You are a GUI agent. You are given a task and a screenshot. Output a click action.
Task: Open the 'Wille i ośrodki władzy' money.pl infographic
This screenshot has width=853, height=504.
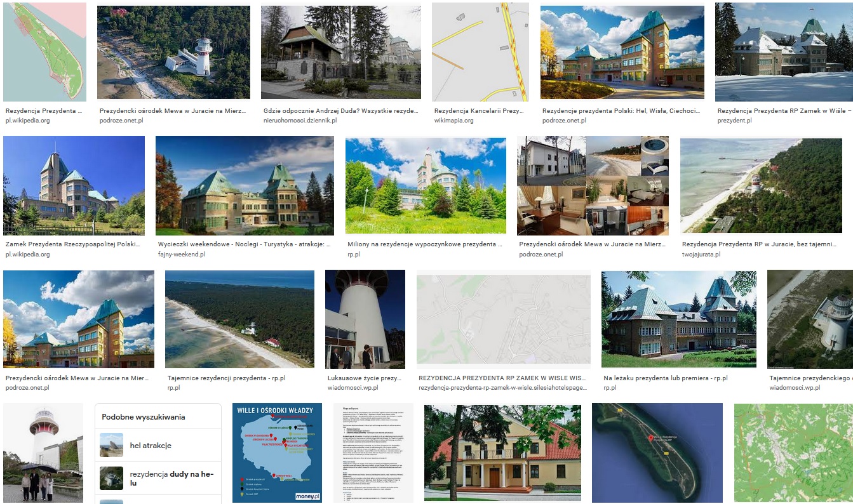point(275,453)
